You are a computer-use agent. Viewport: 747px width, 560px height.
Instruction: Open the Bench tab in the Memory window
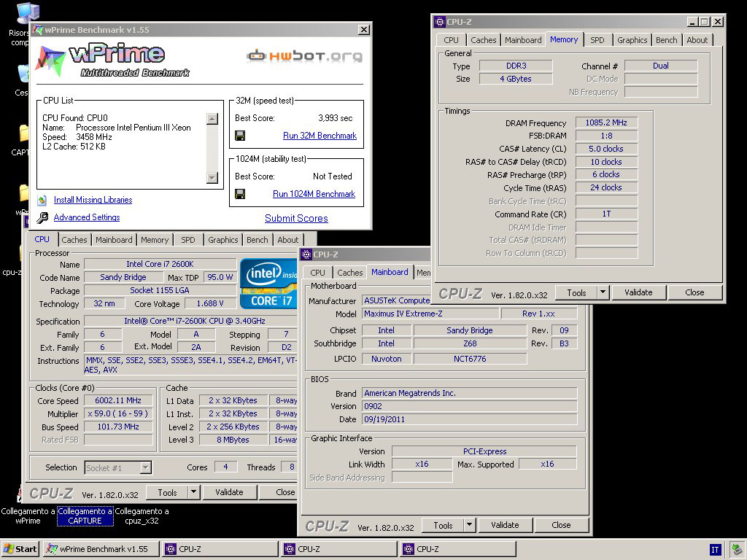click(x=666, y=40)
